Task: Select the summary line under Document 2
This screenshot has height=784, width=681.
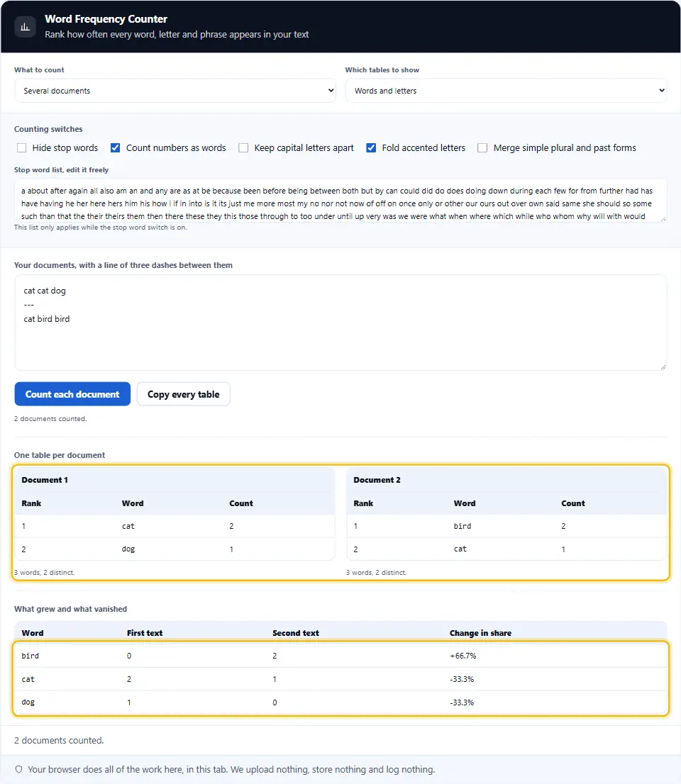Action: [376, 573]
